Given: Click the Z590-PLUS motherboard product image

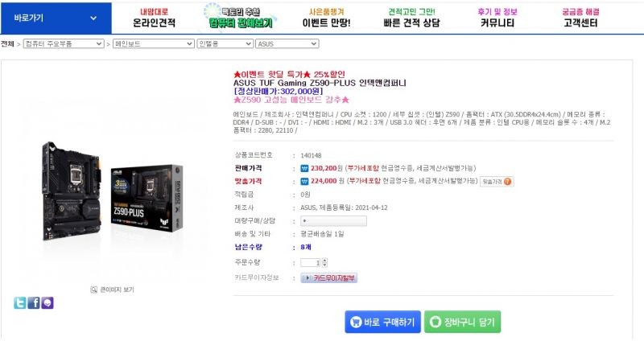Looking at the screenshot, I should click(113, 192).
